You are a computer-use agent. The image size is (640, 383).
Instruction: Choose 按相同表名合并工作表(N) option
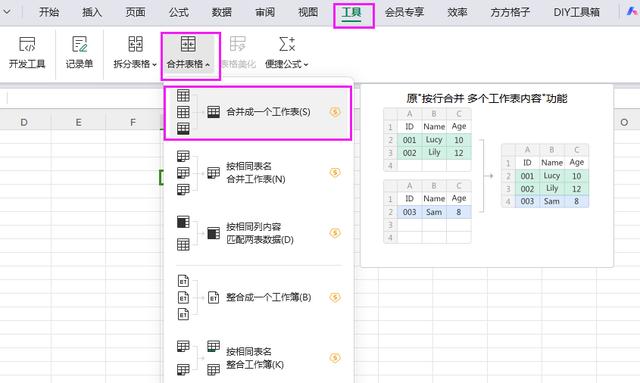point(258,173)
